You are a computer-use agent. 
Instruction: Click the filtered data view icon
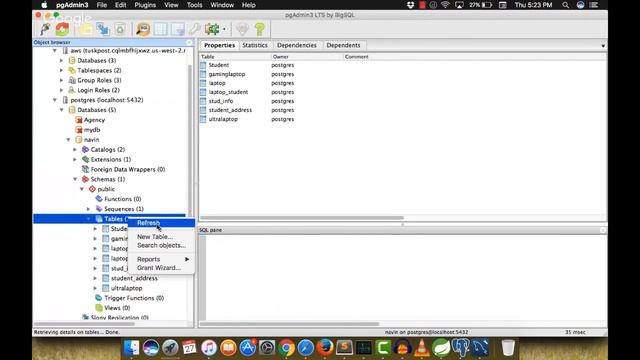pyautogui.click(x=178, y=29)
